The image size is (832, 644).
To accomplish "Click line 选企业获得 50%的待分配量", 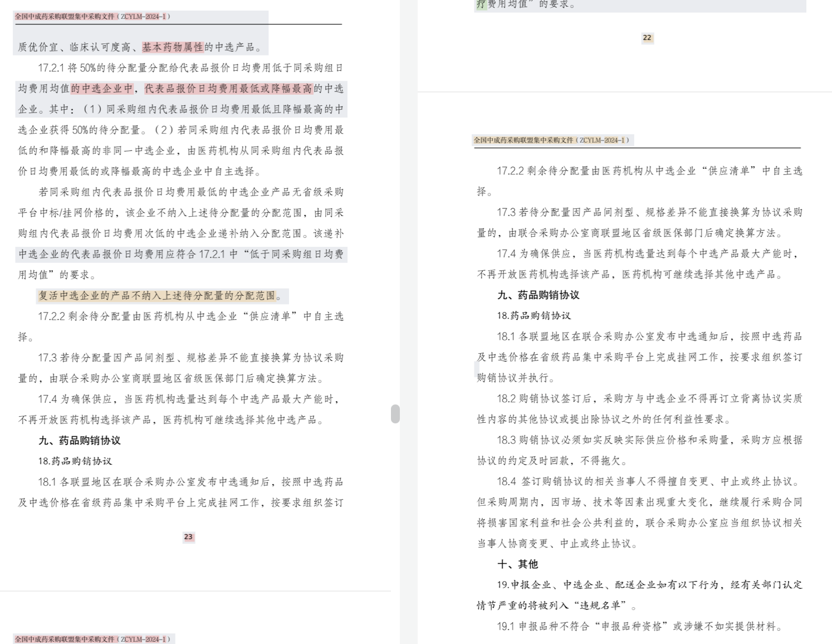I will 180,130.
